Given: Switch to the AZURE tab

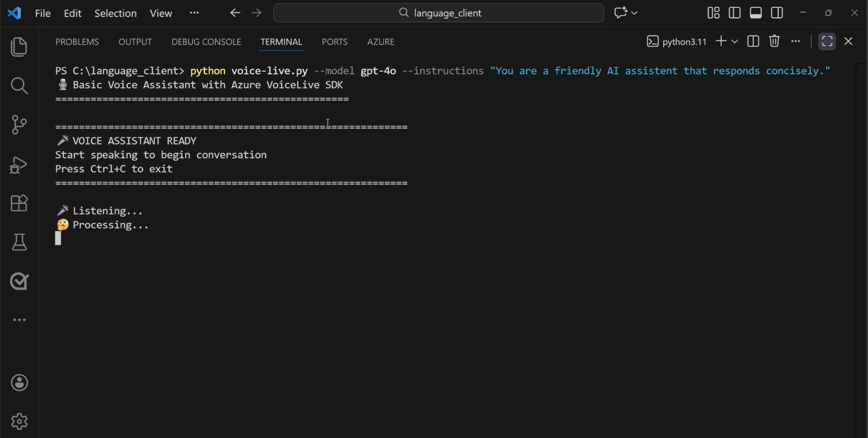Looking at the screenshot, I should [x=380, y=42].
